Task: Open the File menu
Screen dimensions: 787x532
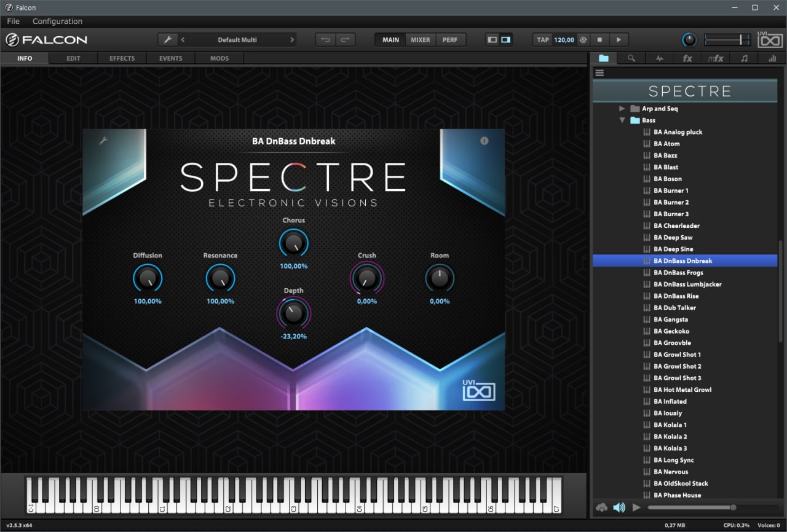Action: pyautogui.click(x=13, y=21)
